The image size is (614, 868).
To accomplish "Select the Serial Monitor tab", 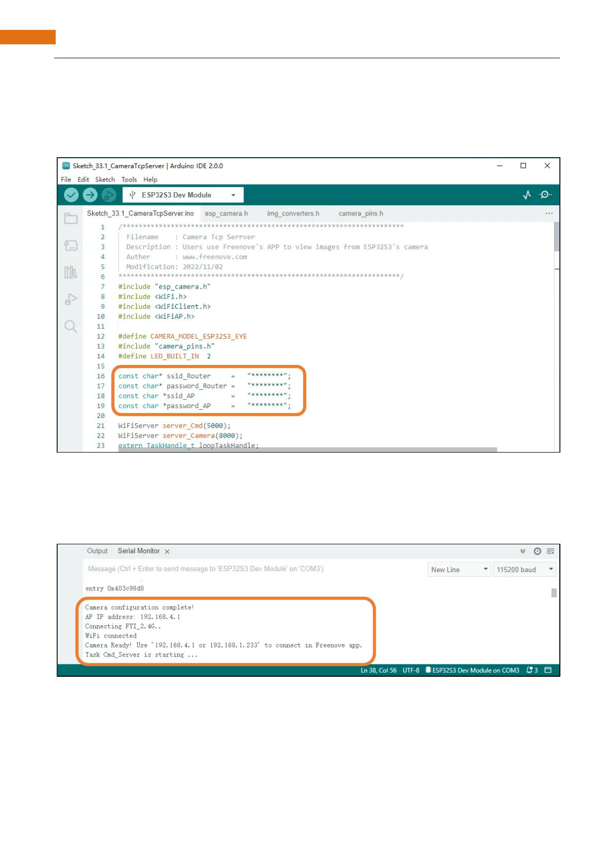I will [139, 551].
